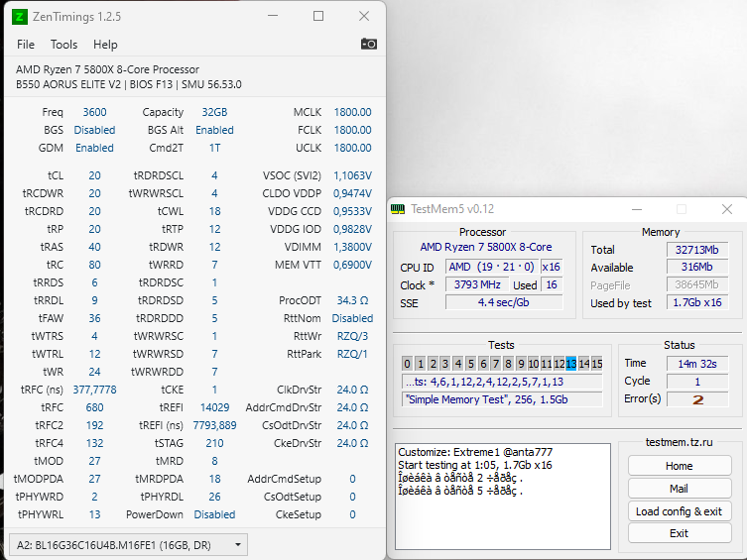Click the Home button in TestMem5
The height and width of the screenshot is (560, 747).
[680, 466]
